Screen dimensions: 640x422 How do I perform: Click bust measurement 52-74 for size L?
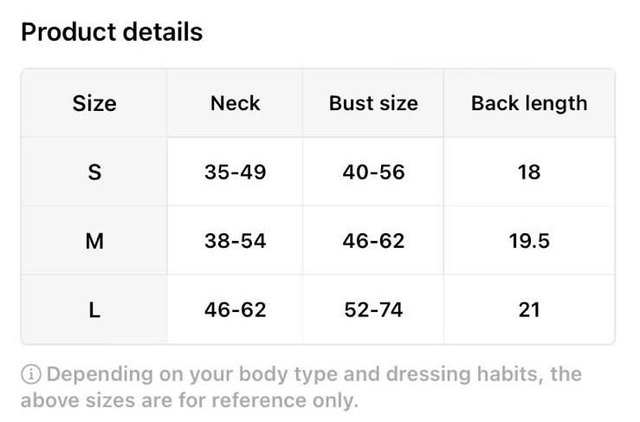373,310
